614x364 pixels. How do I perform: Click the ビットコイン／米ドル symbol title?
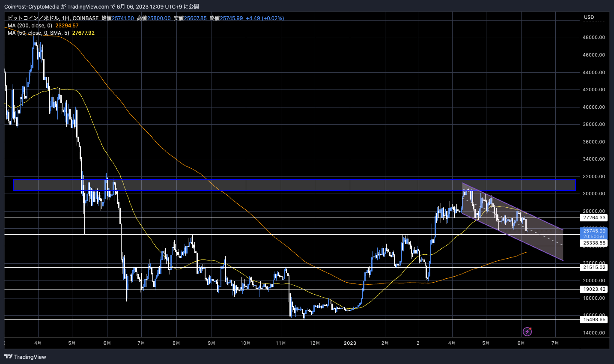pyautogui.click(x=34, y=18)
